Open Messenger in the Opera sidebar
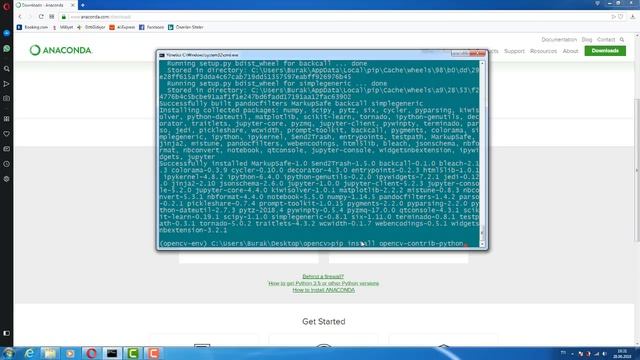This screenshot has width=640, height=360. [x=7, y=33]
